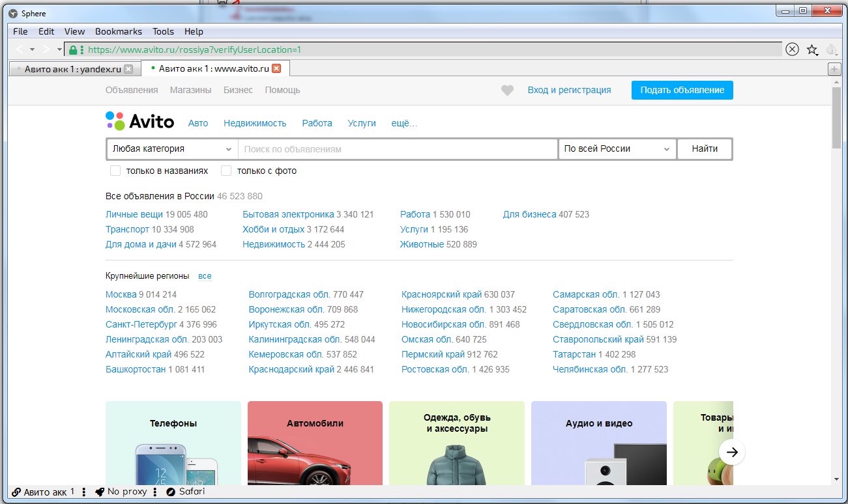Click the search field 'Поиск по объявлениям'
This screenshot has height=504, width=848.
click(398, 149)
